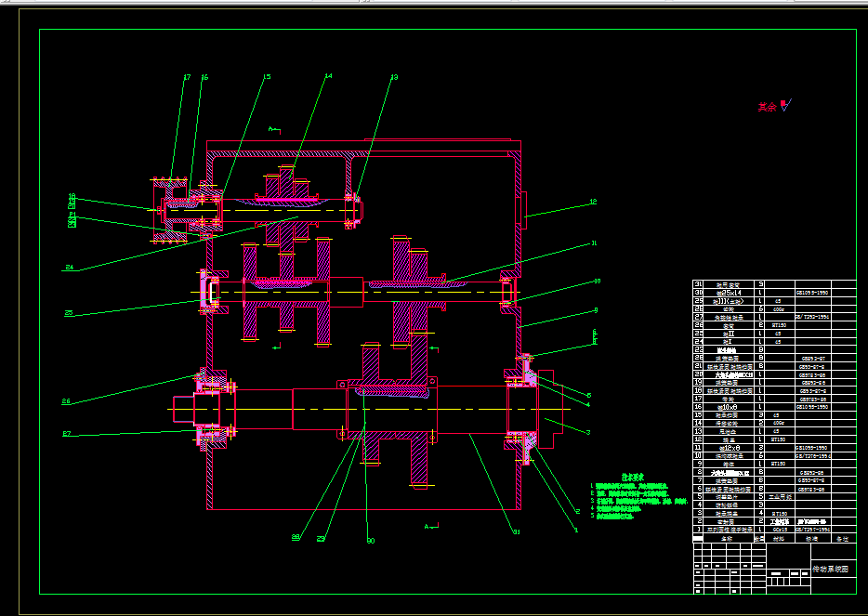Click the GB/T276-1994 standard cell in row 10
Screen dimensions: 868x616
[812, 456]
